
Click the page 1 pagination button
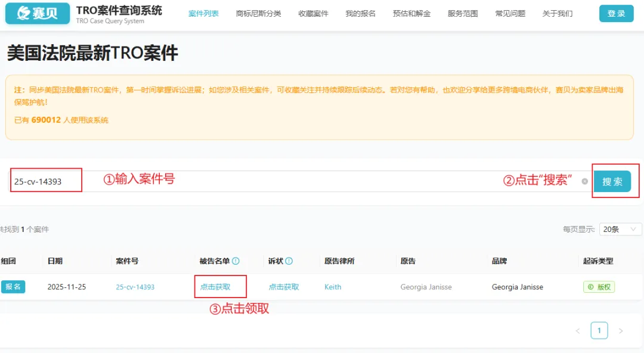pyautogui.click(x=599, y=330)
